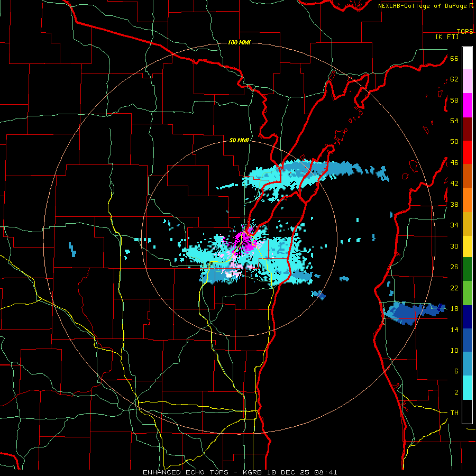476x476 pixels.
Task: Click the "ENHANCED ECHO TOPS" title text
Action: [186, 472]
